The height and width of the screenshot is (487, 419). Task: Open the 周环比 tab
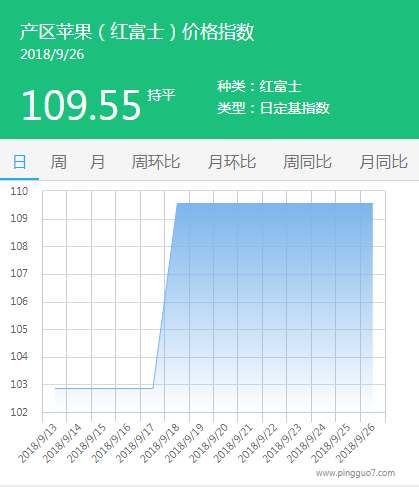point(156,162)
